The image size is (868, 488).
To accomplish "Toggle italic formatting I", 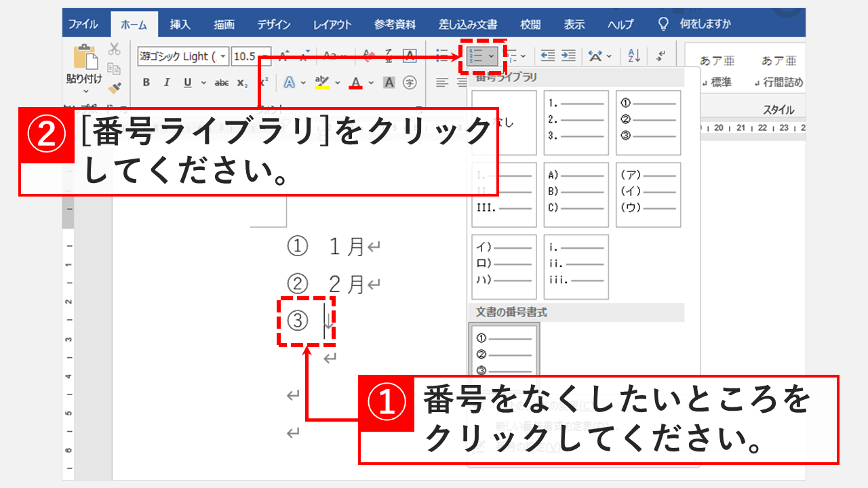I will click(x=166, y=83).
